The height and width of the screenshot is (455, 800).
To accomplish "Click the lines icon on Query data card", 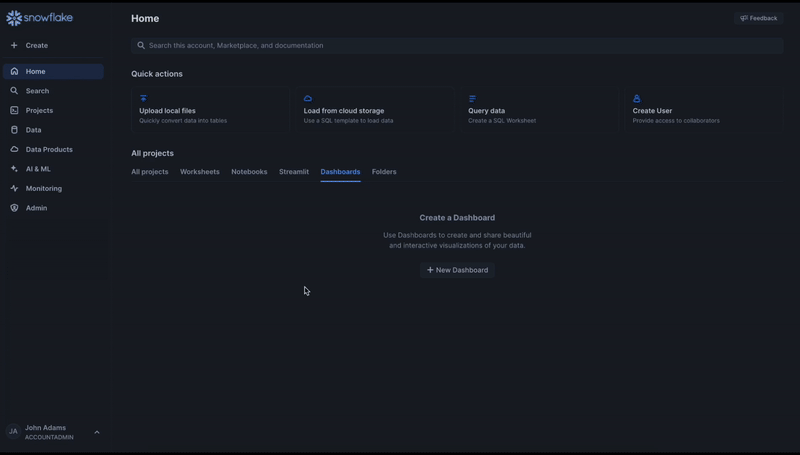I will (472, 98).
